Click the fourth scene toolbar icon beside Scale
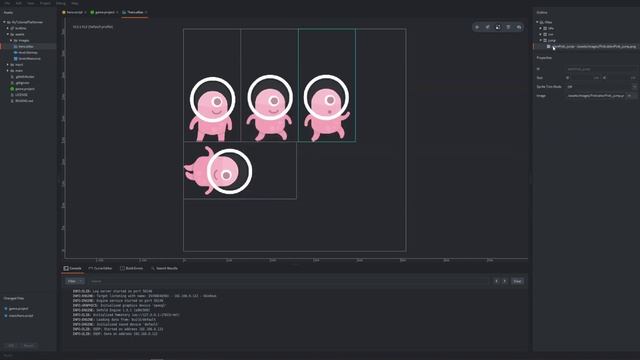The image size is (640, 360). pyautogui.click(x=508, y=27)
